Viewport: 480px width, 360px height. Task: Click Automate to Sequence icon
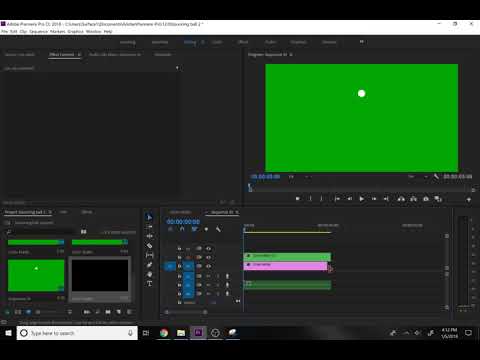coord(87,312)
